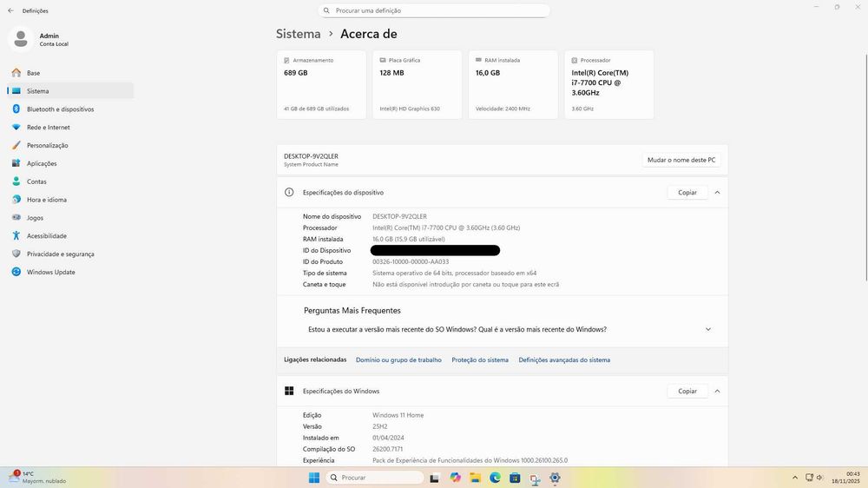
Task: Click the Settings gear on the taskbar
Action: pos(555,478)
